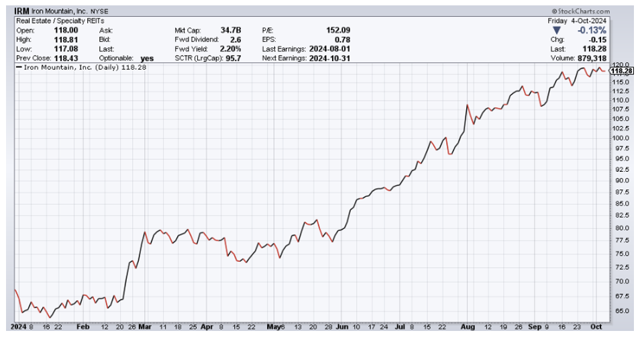
Task: Click the Jun label on date axis
Action: coord(341,327)
